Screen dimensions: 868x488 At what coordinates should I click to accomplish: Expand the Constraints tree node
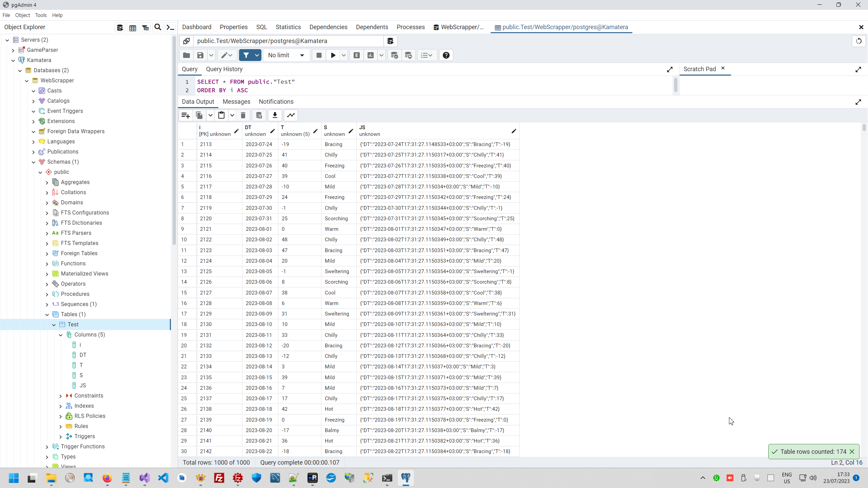point(61,396)
